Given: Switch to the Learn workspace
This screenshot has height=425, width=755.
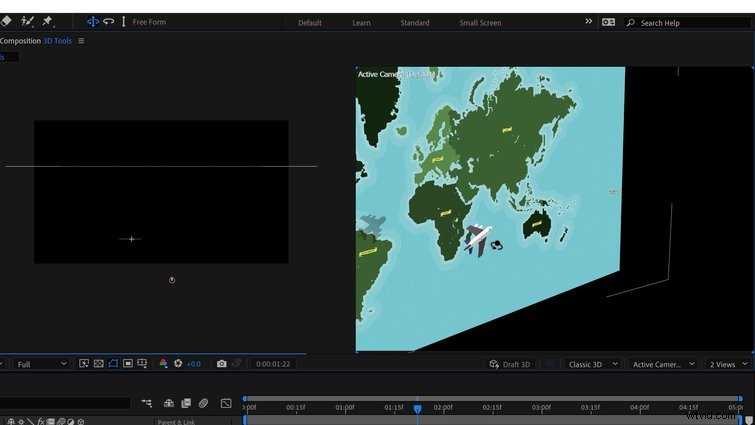Looking at the screenshot, I should click(x=361, y=23).
